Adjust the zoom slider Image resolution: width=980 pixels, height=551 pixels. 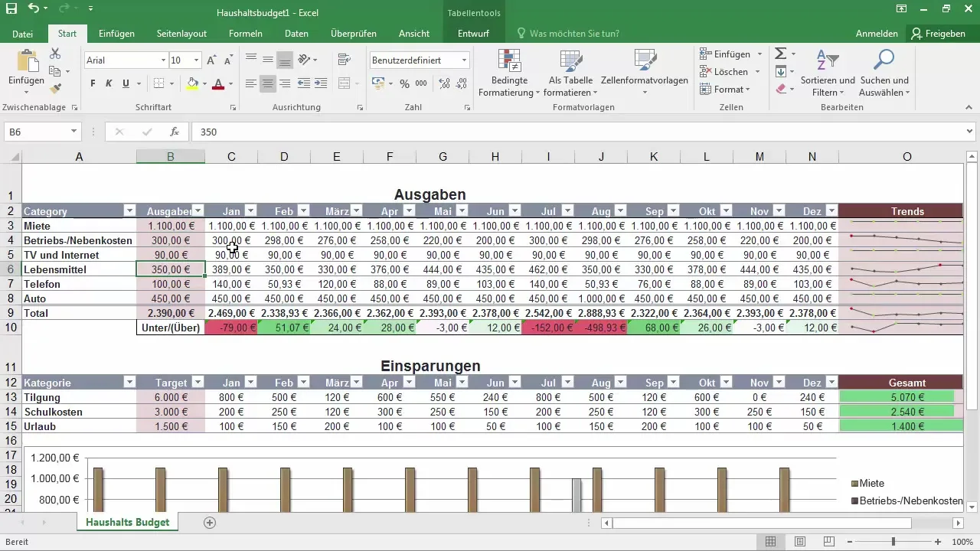[893, 541]
